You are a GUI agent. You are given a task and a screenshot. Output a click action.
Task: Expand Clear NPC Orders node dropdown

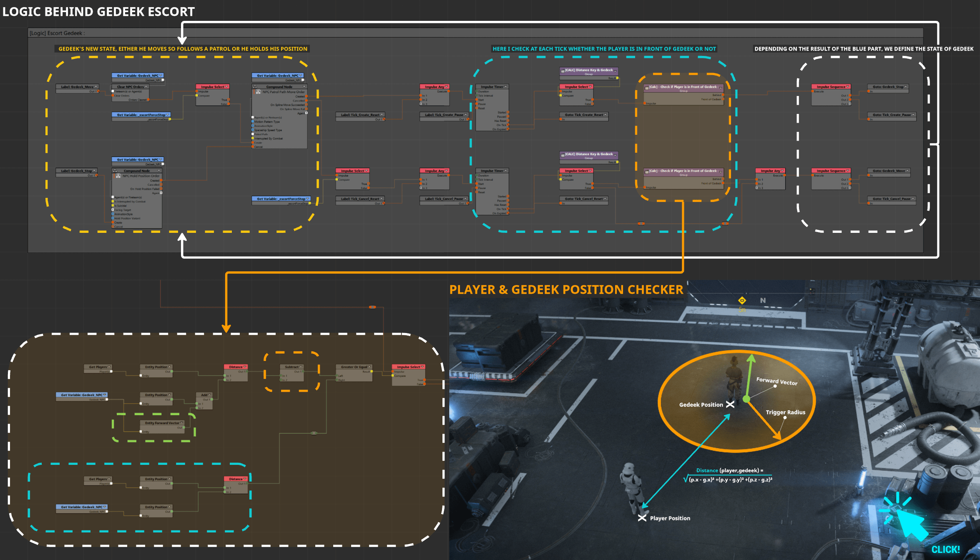[146, 87]
